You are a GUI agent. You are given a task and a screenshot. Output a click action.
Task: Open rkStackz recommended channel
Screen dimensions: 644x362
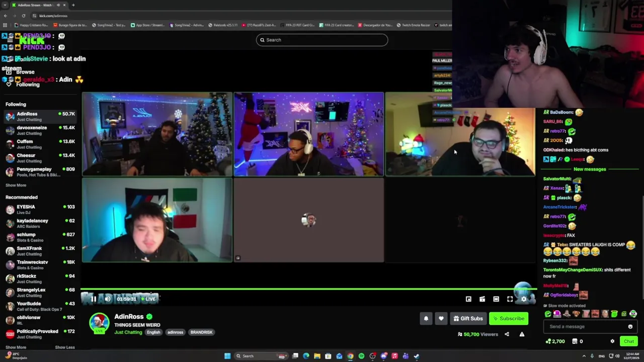click(40, 279)
